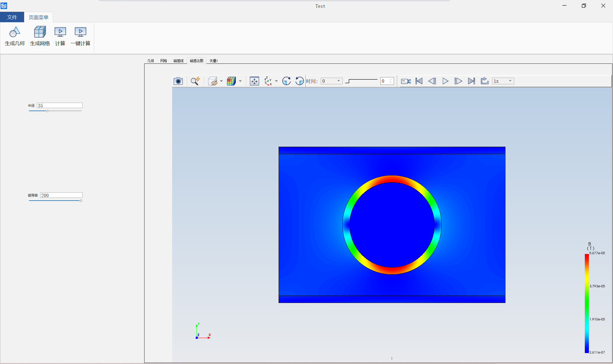
Task: Close the Test window
Action: 603,6
